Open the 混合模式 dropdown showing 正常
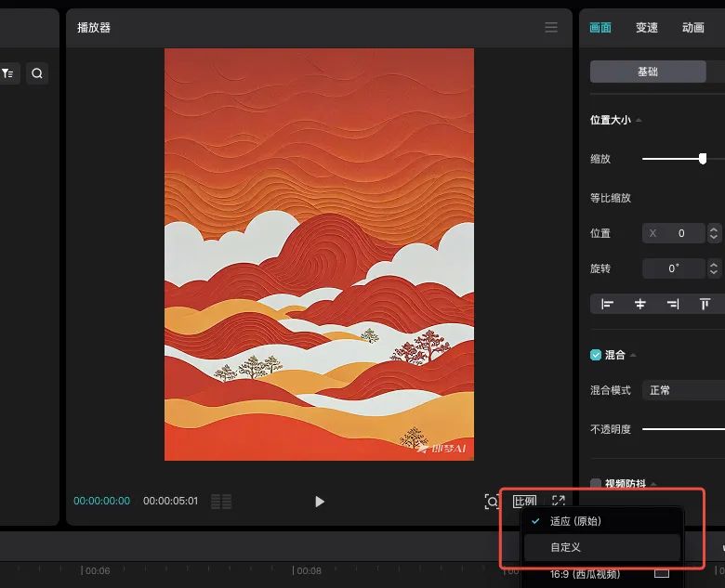Image resolution: width=725 pixels, height=588 pixels. click(x=683, y=390)
